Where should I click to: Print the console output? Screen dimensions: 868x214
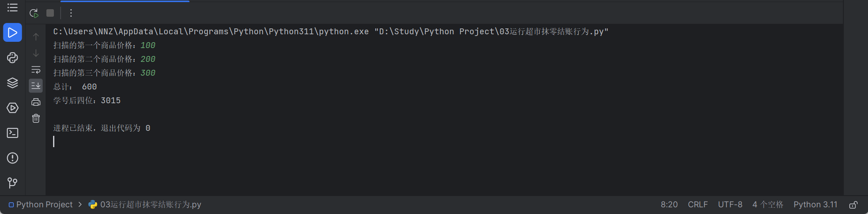[36, 102]
